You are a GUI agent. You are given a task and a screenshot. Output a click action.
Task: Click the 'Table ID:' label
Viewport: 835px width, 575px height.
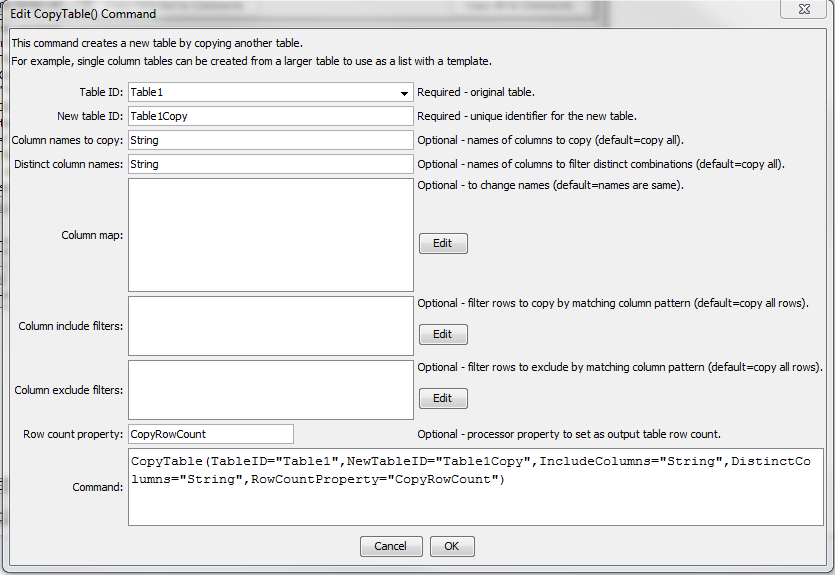click(x=101, y=92)
